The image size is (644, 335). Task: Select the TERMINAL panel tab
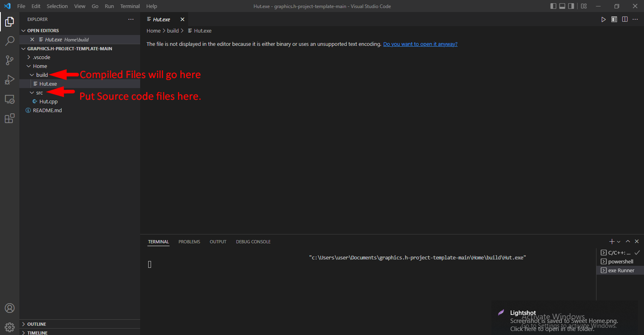point(158,242)
